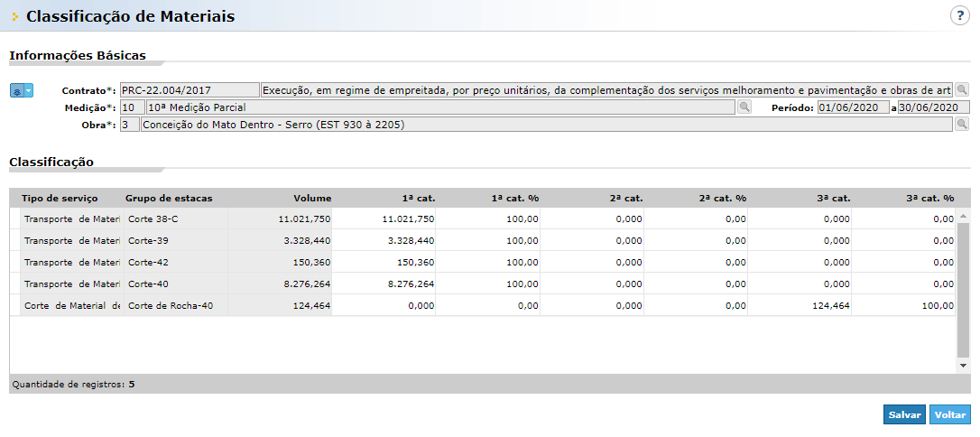The image size is (980, 437).
Task: Open Obra search magnifier icon
Action: 962,125
